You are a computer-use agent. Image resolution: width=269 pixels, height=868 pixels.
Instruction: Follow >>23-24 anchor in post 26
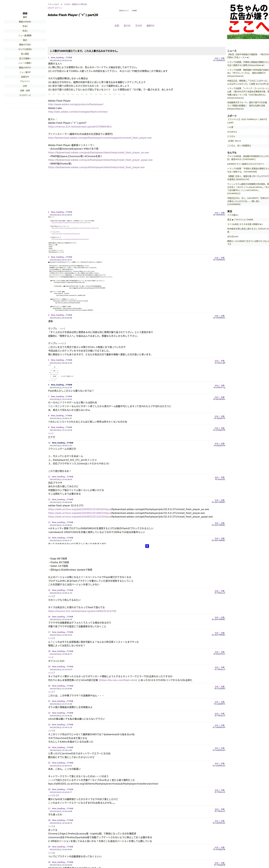(x=54, y=796)
